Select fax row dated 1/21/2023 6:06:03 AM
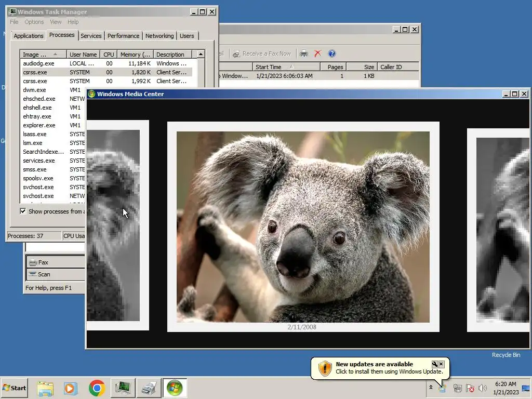 pos(319,76)
